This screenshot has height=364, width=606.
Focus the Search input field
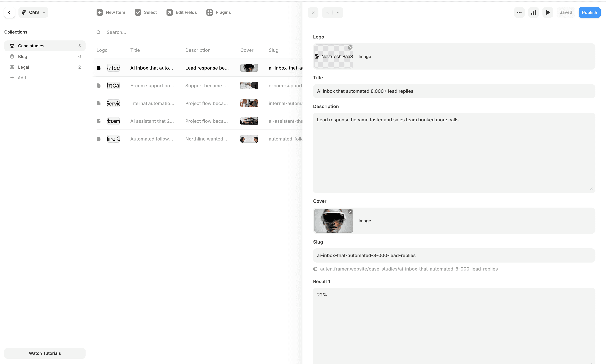(196, 32)
